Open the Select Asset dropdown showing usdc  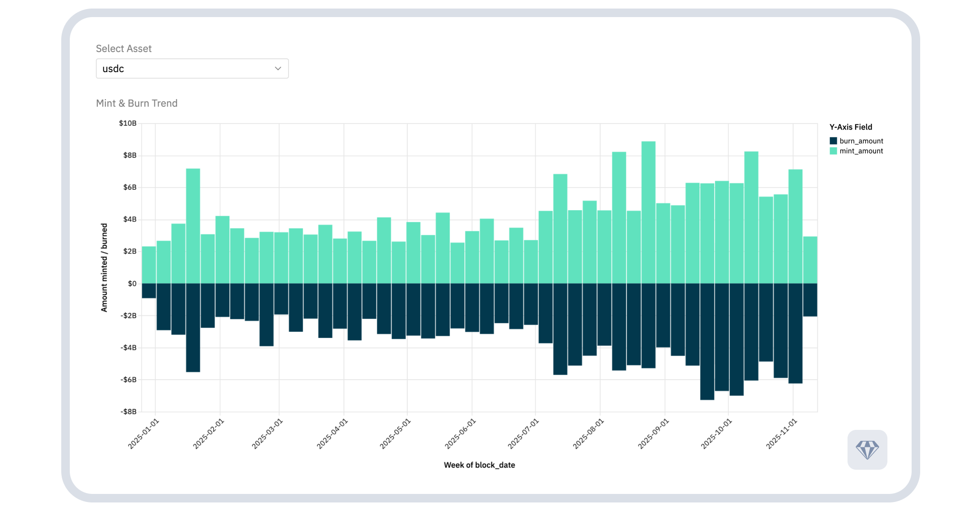[x=192, y=69]
